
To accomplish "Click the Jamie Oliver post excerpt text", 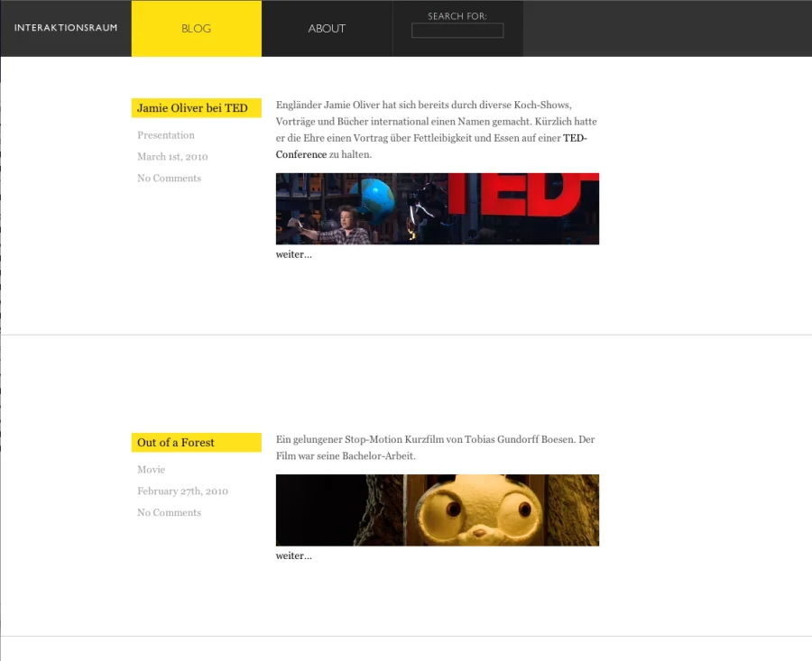I will point(424,122).
